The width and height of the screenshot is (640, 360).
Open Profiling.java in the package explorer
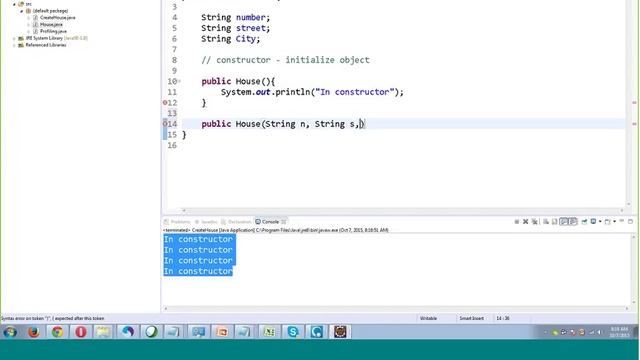[53, 31]
